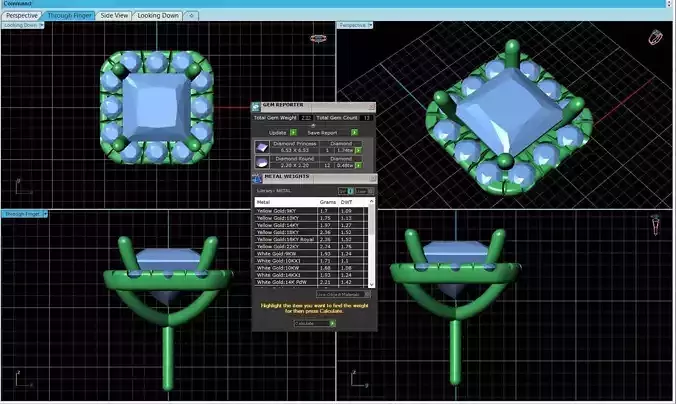Select the Yellow Gold:18KY Royal row
The image size is (676, 404).
coord(311,239)
